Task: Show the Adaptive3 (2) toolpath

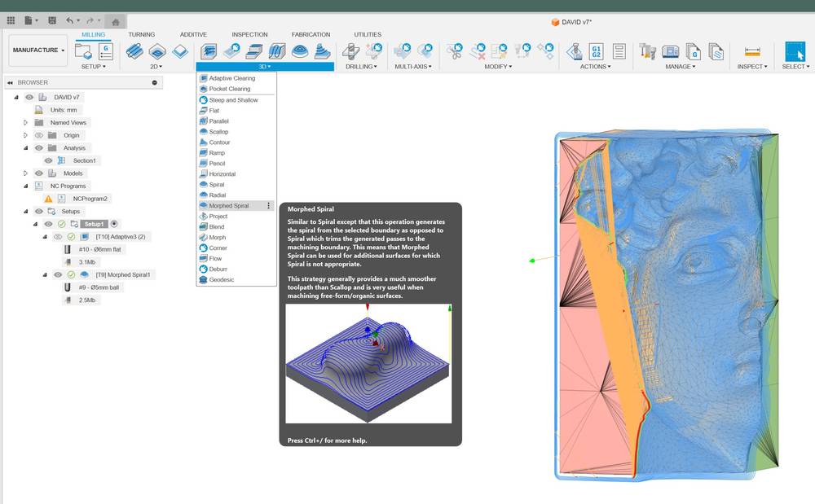Action: point(58,237)
